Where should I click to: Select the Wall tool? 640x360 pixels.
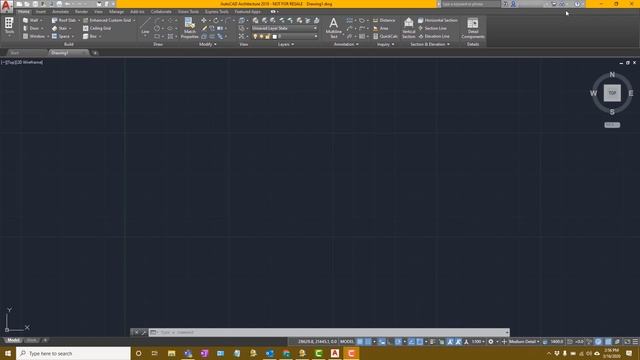tap(33, 20)
